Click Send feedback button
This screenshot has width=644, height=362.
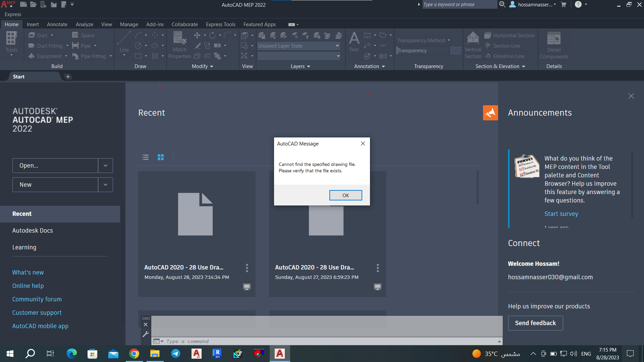535,323
